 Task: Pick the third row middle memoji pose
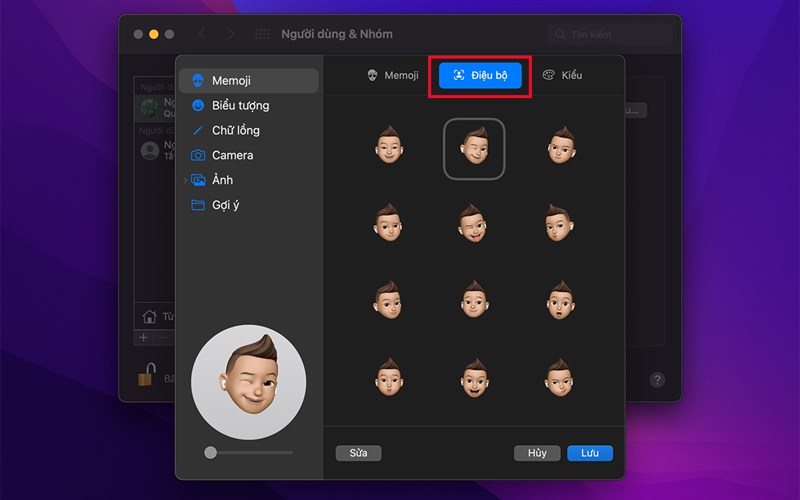click(474, 300)
